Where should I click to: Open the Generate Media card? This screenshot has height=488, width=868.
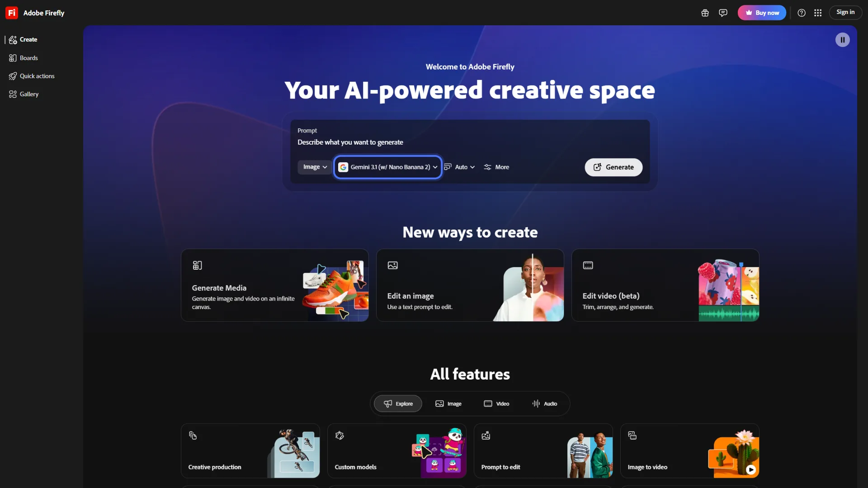275,285
